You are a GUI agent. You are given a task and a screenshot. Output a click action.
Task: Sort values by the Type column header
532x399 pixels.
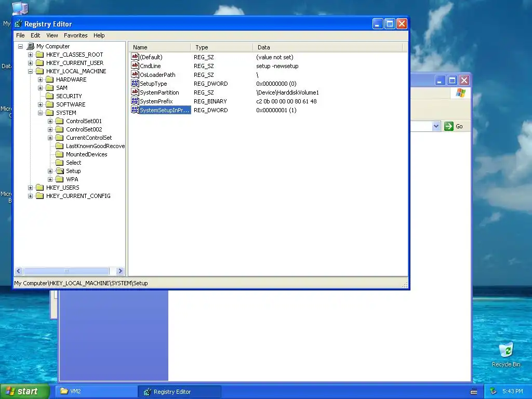tap(221, 47)
